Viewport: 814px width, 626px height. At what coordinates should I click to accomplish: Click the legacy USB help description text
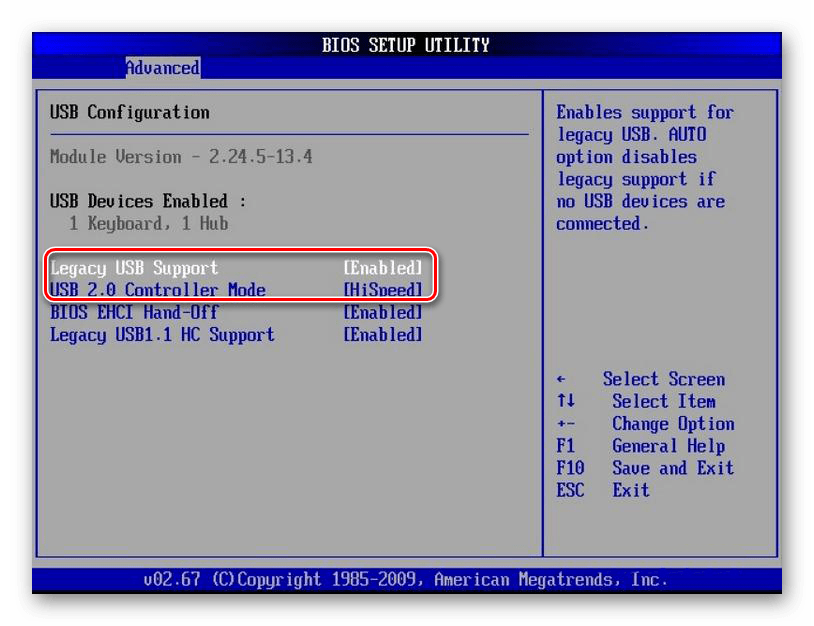pos(644,168)
